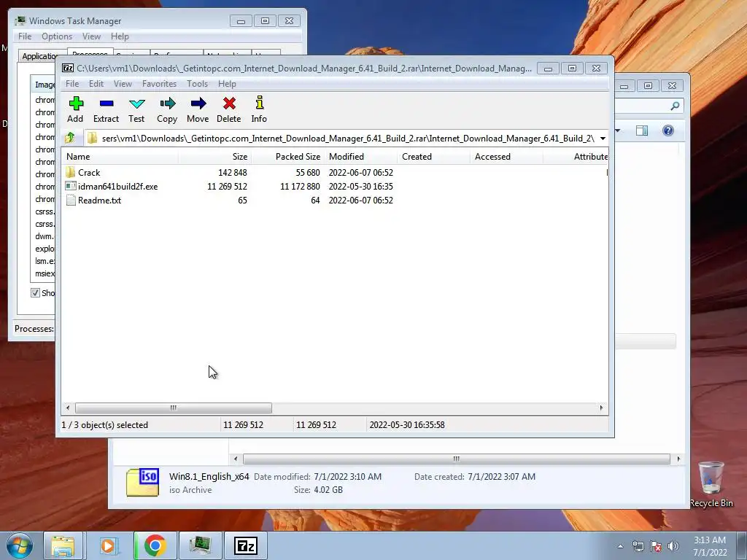This screenshot has height=560, width=747.
Task: Go up one folder level in 7-Zip
Action: click(70, 138)
